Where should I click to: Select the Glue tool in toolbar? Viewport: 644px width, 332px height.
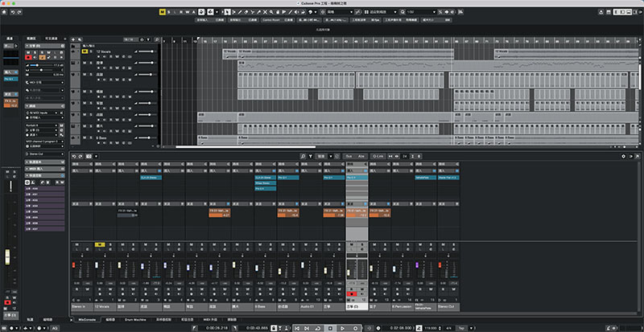258,12
